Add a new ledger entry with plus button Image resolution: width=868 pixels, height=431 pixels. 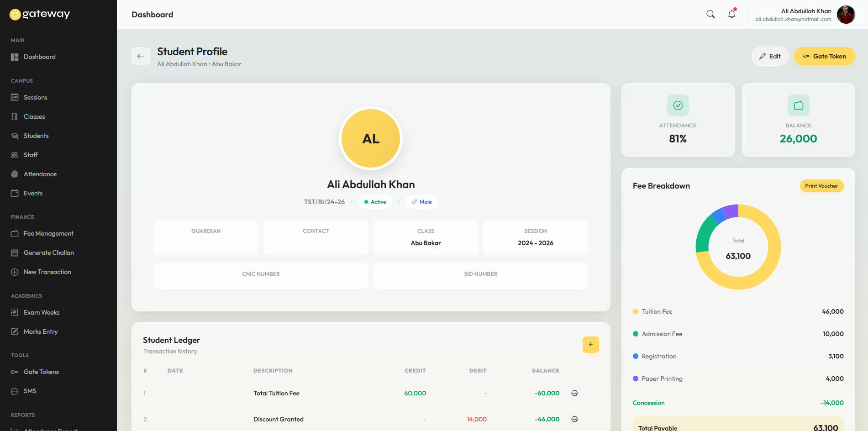[590, 345]
